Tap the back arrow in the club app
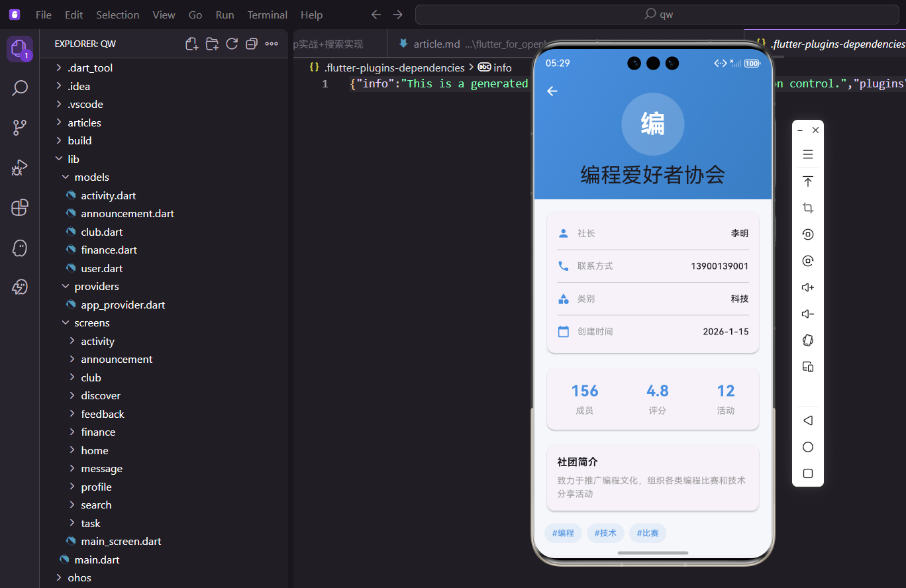This screenshot has width=906, height=588. tap(552, 91)
